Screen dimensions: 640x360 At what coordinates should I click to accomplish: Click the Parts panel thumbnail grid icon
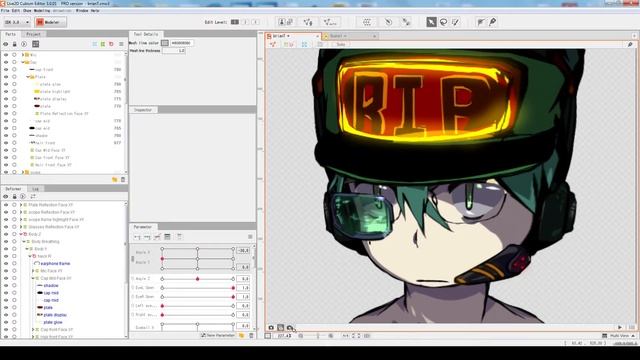pos(36,44)
